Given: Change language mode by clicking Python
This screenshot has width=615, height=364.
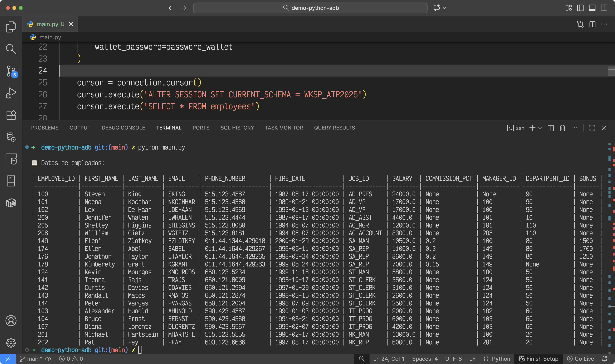Looking at the screenshot, I should point(501,358).
